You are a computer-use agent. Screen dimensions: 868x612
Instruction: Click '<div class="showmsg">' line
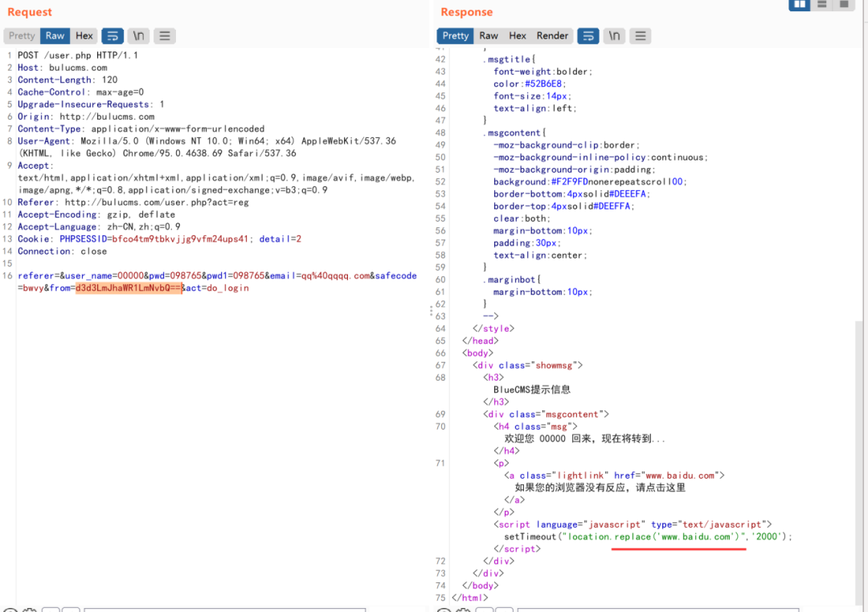[x=527, y=365]
